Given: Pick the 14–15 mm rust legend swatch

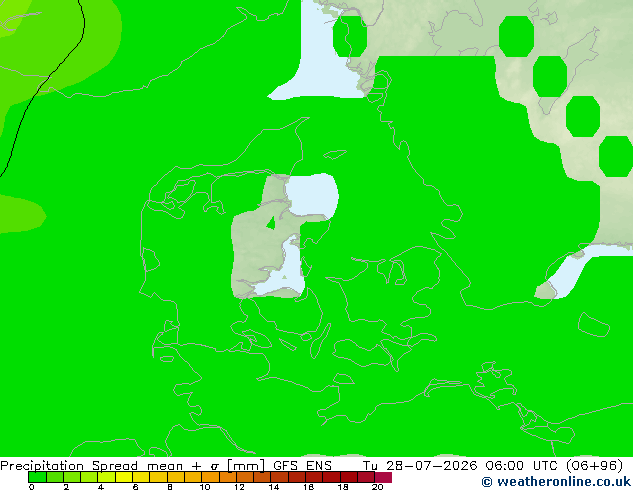Looking at the screenshot, I should tap(279, 477).
